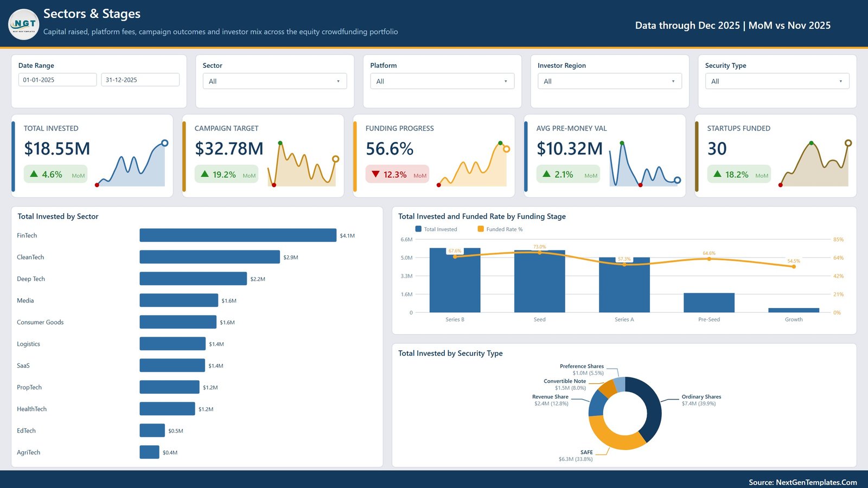Viewport: 868px width, 488px height.
Task: Click the $18.55M total invested value
Action: click(57, 149)
